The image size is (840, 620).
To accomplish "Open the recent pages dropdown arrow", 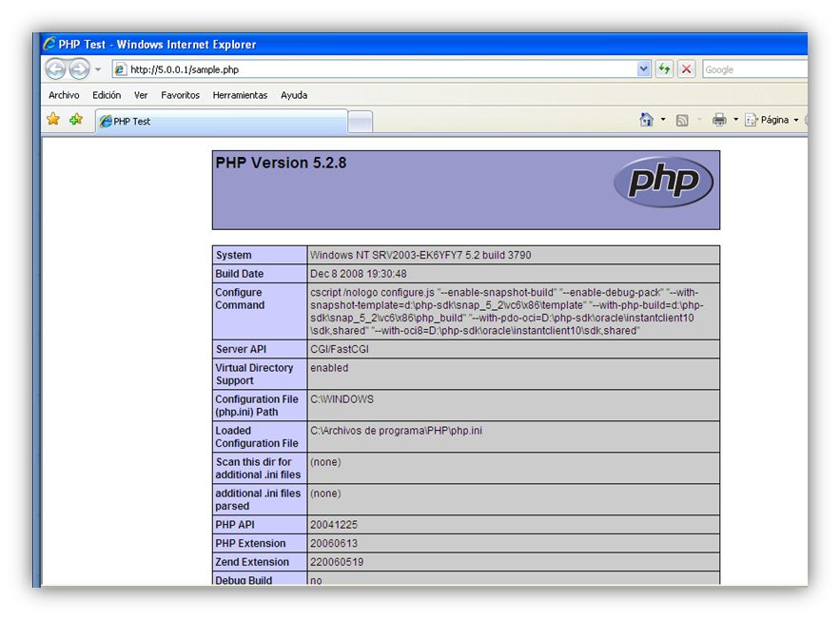I will tap(98, 69).
